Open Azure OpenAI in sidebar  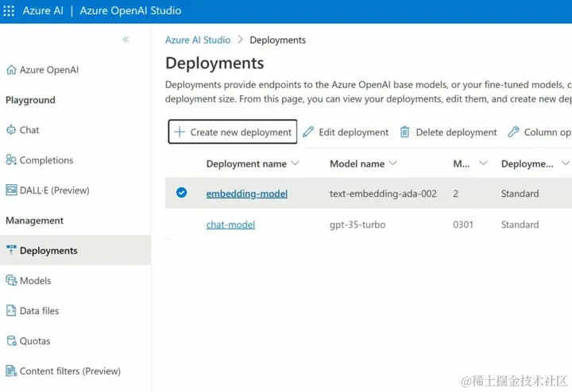pyautogui.click(x=49, y=70)
